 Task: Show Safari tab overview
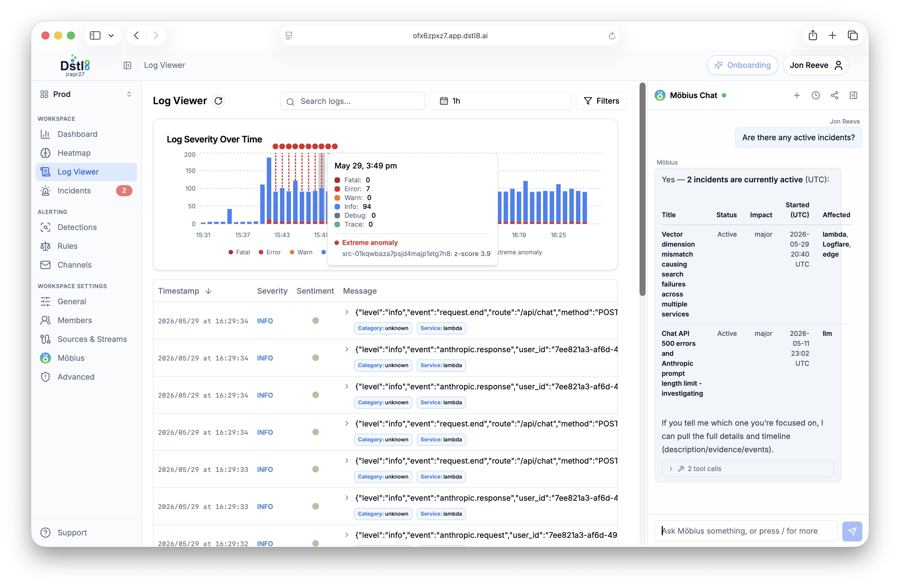[x=852, y=35]
